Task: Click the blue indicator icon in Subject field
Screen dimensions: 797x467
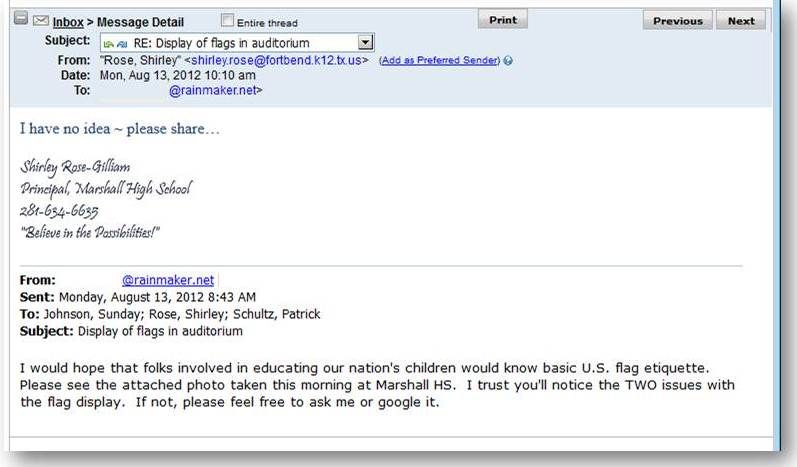Action: tap(122, 44)
